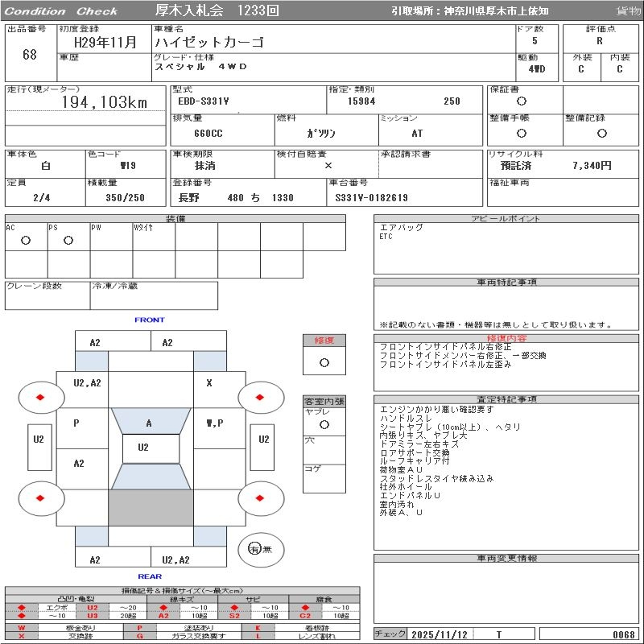This screenshot has width=644, height=644.
Task: Toggle the PS equipment circle
Action: point(68,241)
